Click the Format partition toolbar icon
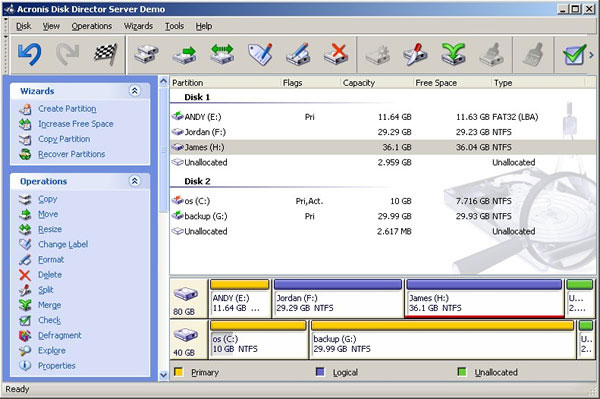Screen dimensions: 600x399 [x=298, y=54]
